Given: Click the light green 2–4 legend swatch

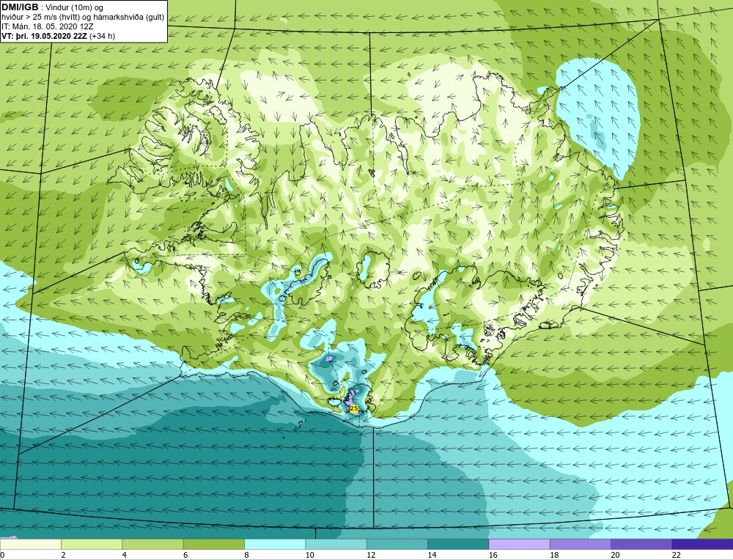Looking at the screenshot, I should tap(92, 544).
